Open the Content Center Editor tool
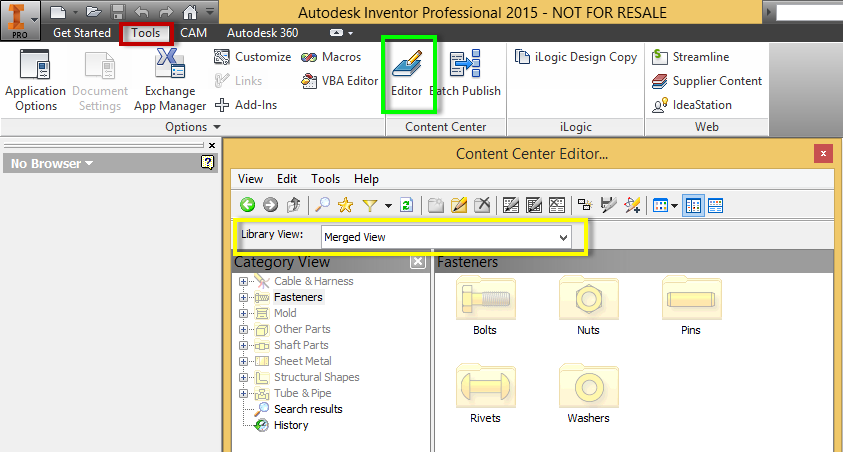The height and width of the screenshot is (452, 843). point(408,72)
